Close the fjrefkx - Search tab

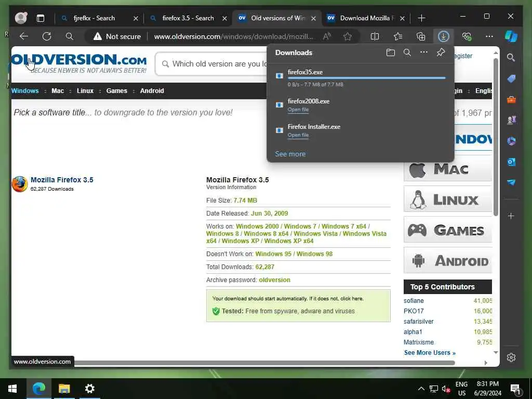pyautogui.click(x=136, y=18)
